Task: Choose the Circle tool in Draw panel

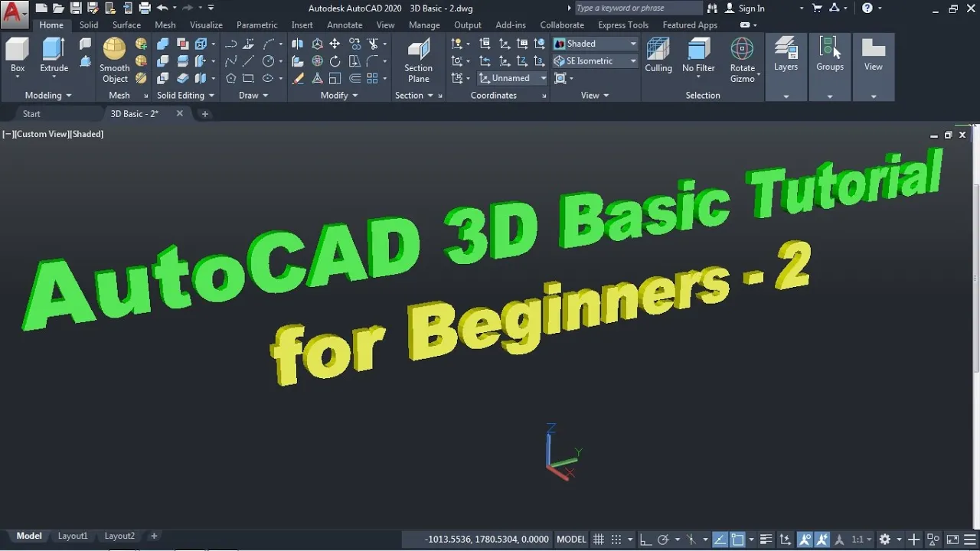Action: coord(268,61)
